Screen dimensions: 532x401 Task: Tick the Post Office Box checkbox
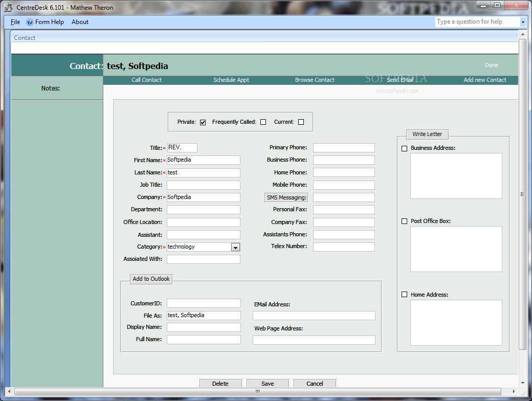[x=405, y=221]
